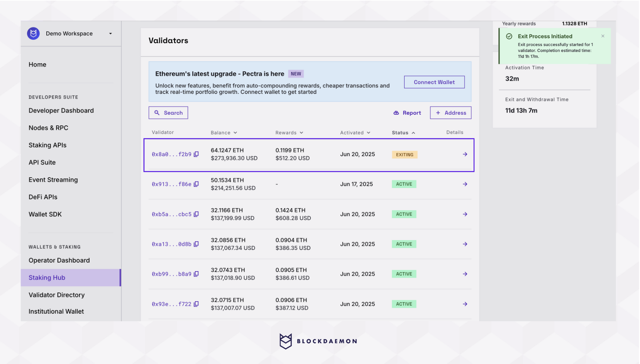
Task: Select Staking Hub in sidebar
Action: [71, 278]
